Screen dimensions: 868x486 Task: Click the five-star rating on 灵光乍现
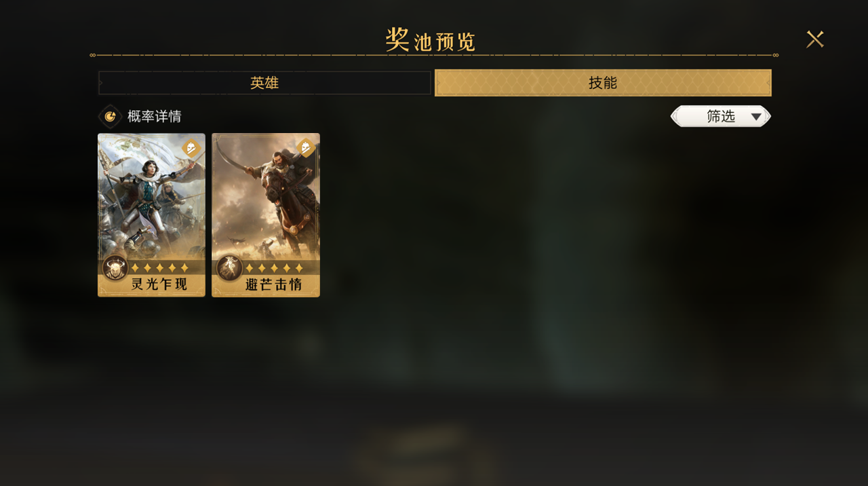(x=159, y=268)
